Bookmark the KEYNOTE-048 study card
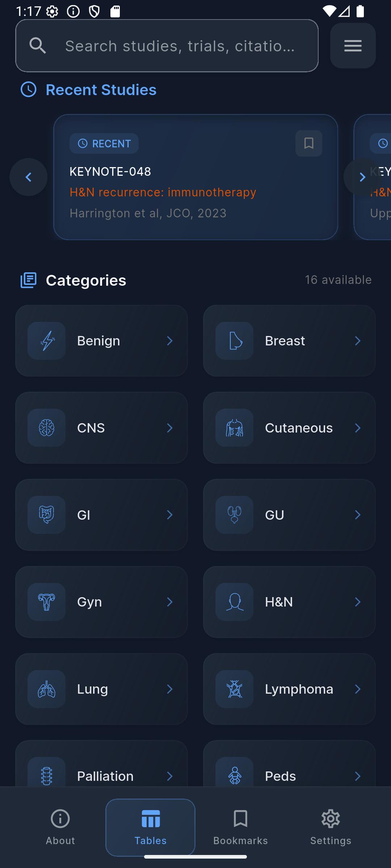The height and width of the screenshot is (868, 391). pyautogui.click(x=308, y=144)
